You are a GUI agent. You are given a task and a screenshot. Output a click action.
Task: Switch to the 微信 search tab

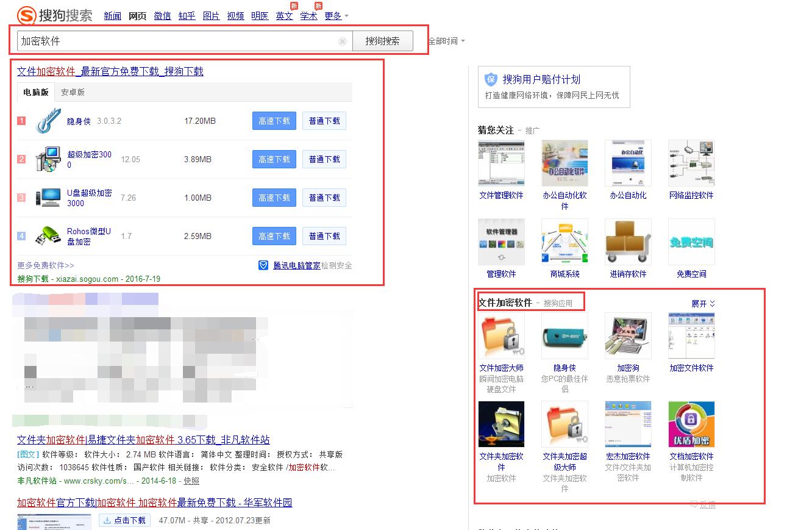[x=162, y=16]
